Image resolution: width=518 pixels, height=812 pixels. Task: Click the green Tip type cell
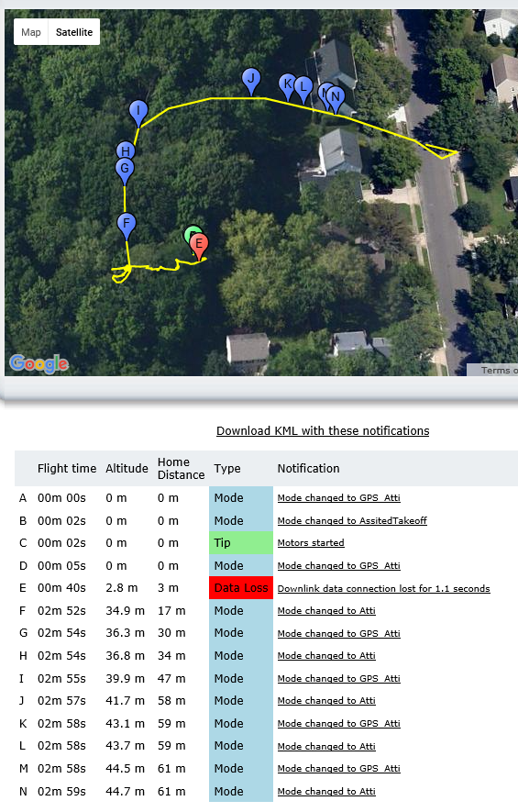click(x=241, y=543)
